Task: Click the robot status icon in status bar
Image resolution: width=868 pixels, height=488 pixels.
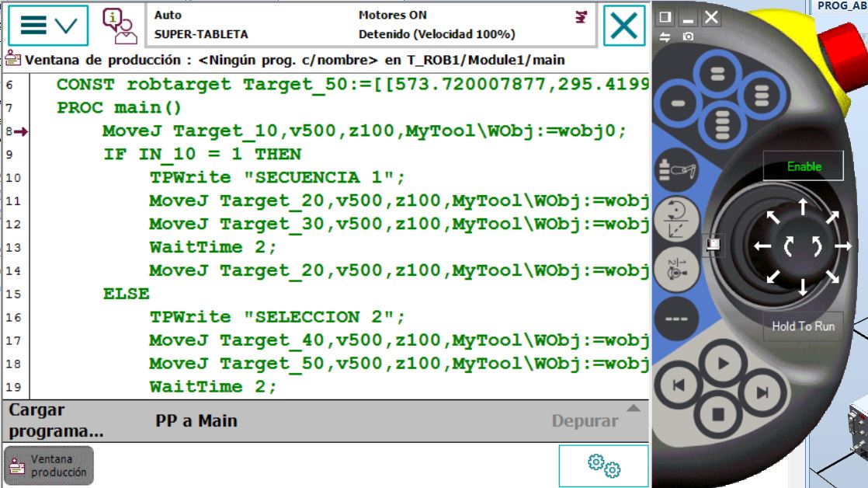Action: point(581,18)
